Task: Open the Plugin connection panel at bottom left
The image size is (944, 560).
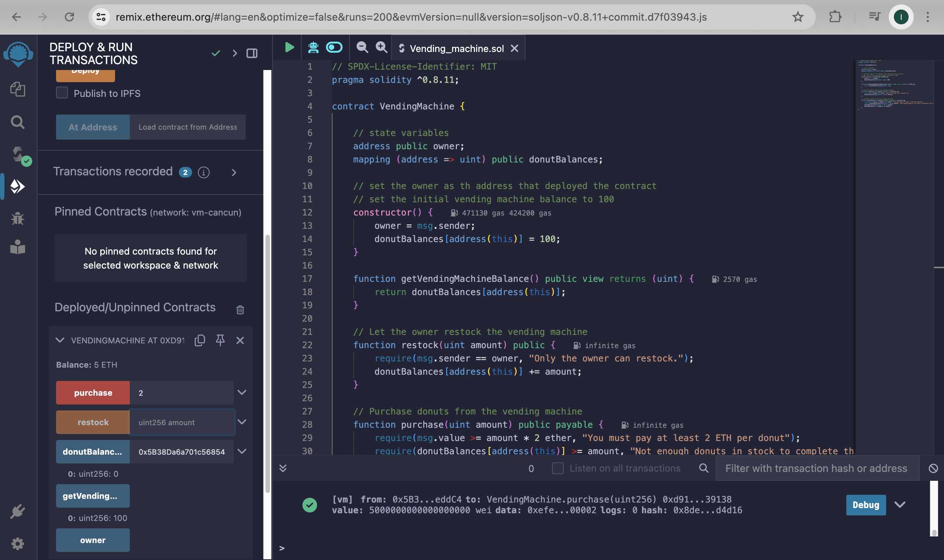Action: coord(18,511)
